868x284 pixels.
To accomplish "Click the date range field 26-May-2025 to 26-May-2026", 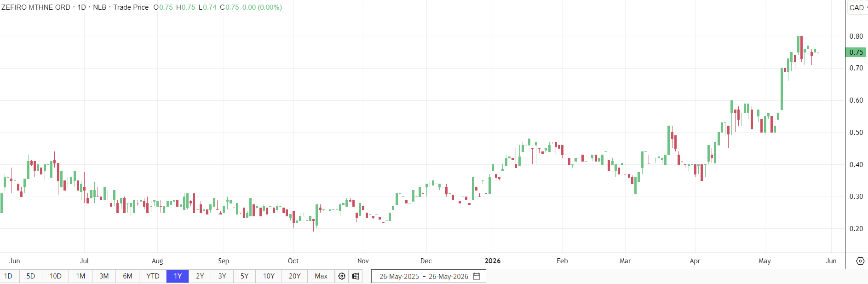I will 428,276.
